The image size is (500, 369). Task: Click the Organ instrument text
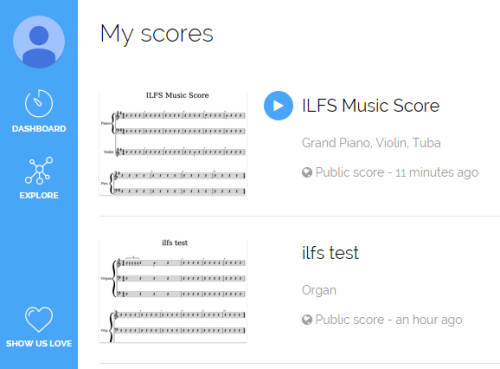click(x=319, y=290)
